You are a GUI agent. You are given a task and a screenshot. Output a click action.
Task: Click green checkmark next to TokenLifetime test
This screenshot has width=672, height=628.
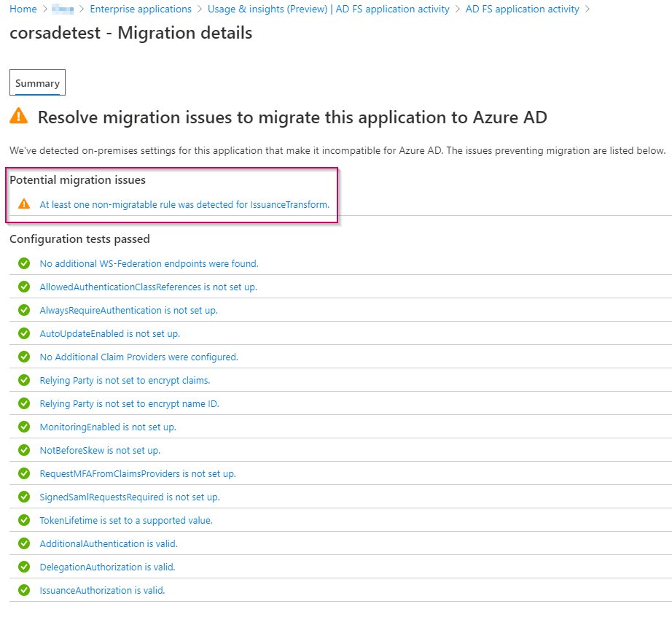24,520
